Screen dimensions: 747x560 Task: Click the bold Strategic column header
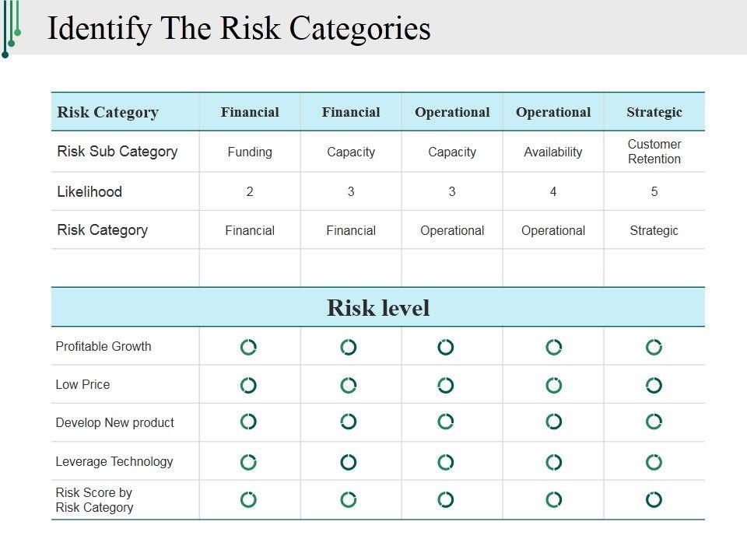pos(654,112)
